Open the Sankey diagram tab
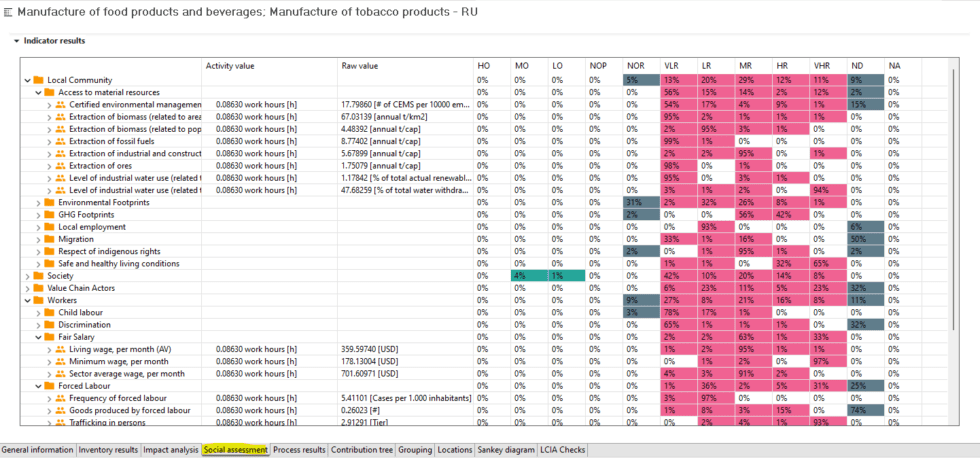Screen dimensions: 980x458 click(506, 450)
